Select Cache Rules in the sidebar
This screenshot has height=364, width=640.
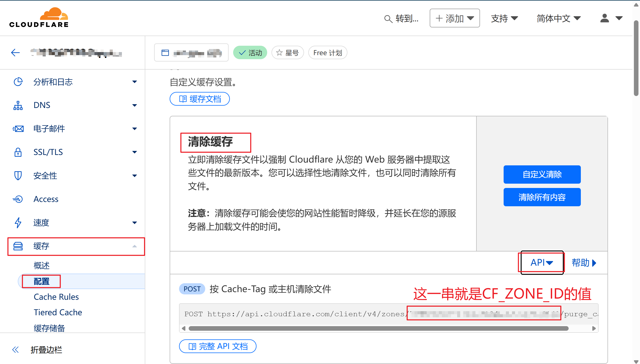click(56, 297)
